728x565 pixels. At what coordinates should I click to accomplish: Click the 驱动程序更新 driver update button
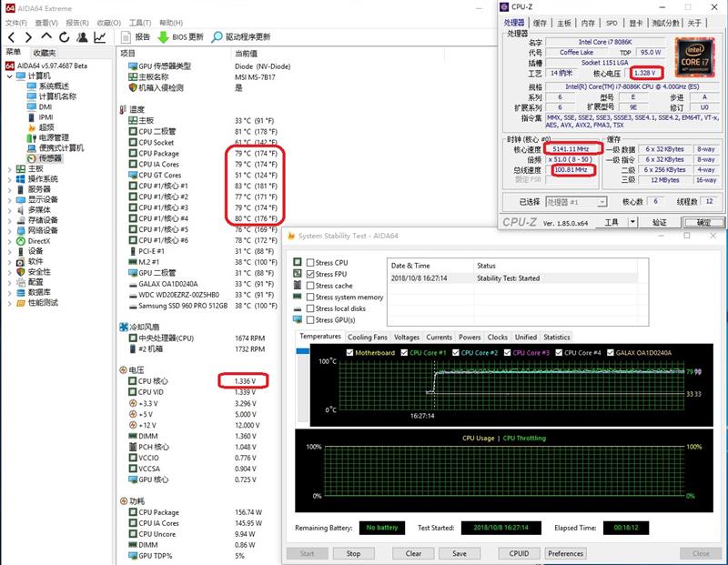pyautogui.click(x=240, y=37)
